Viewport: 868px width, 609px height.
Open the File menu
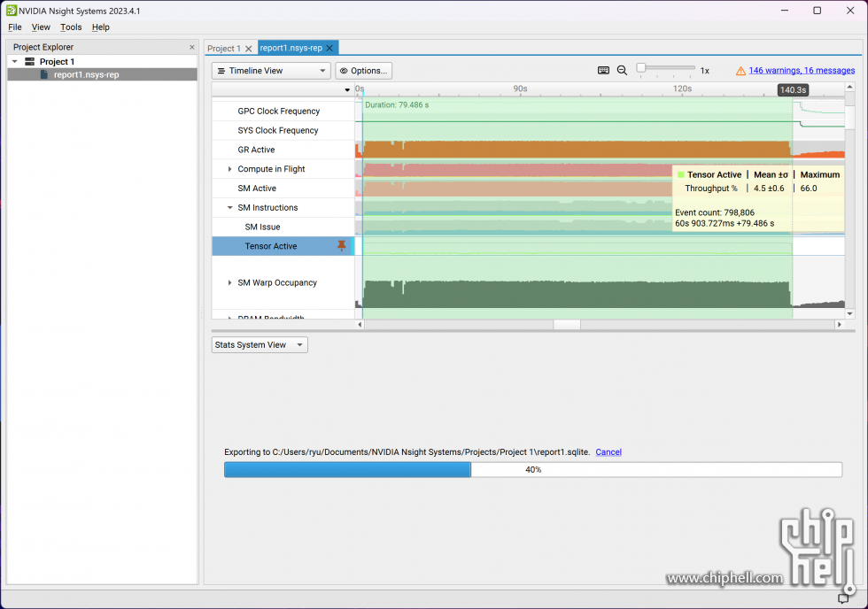pyautogui.click(x=15, y=27)
